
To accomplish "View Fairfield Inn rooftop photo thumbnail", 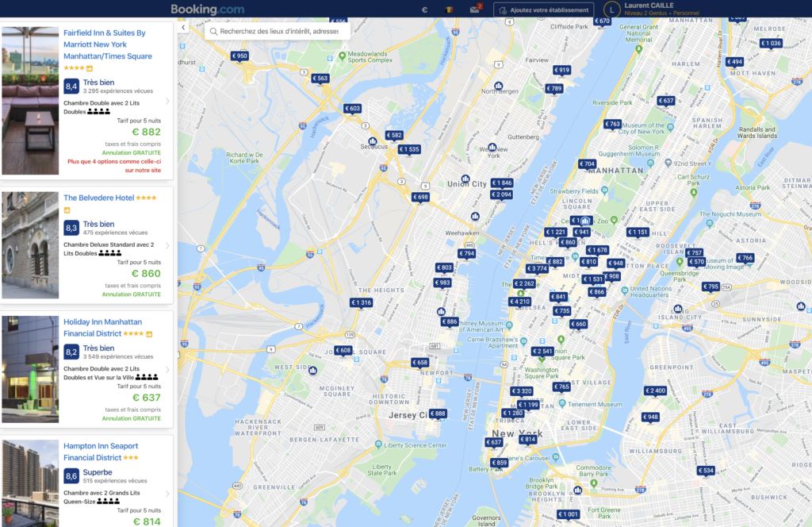I will coord(30,101).
